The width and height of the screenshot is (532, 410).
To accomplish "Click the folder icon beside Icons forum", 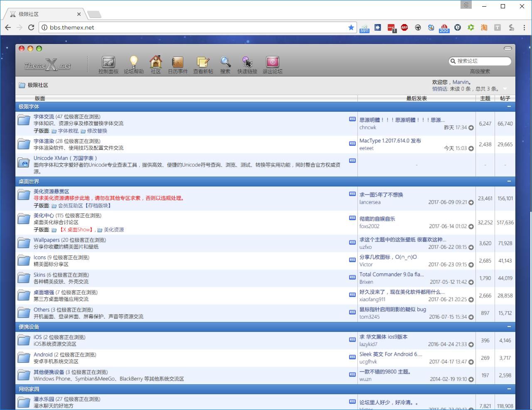I will (x=24, y=260).
